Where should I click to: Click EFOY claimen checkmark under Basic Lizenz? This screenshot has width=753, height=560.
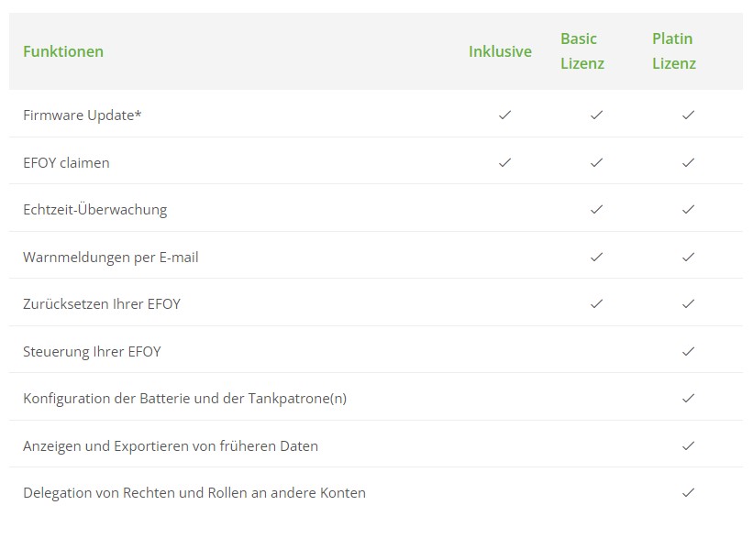596,162
